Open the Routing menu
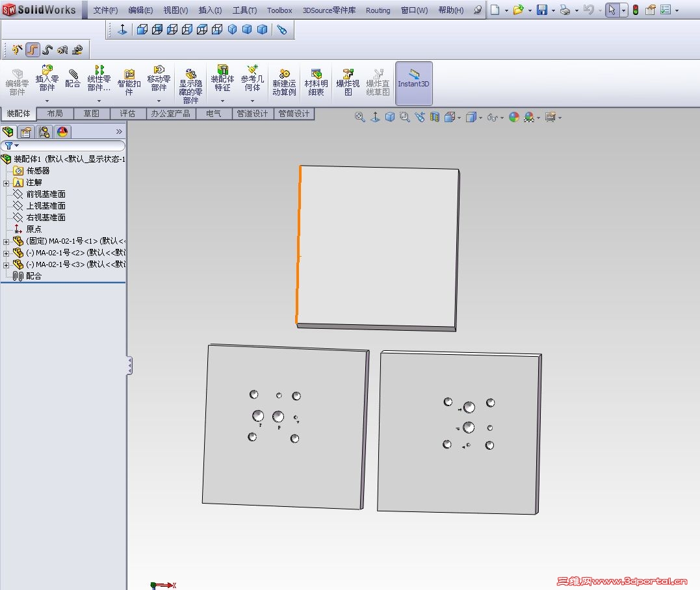Viewport: 700px width, 590px height. pos(378,10)
